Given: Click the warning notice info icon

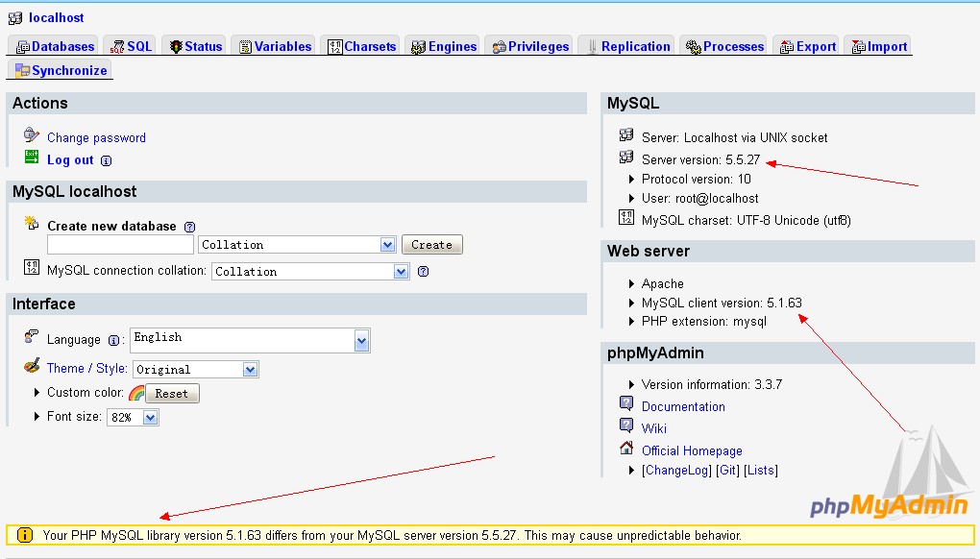Looking at the screenshot, I should (x=24, y=535).
